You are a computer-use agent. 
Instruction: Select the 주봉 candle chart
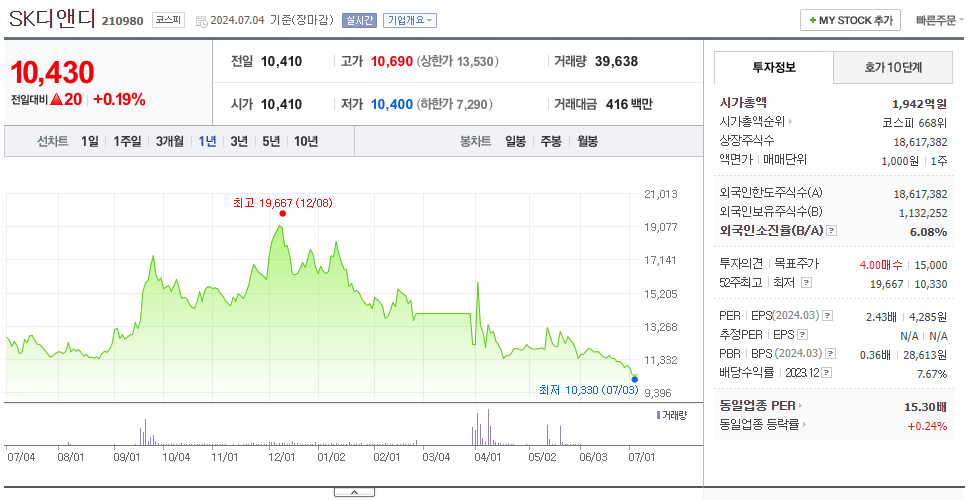coord(551,141)
